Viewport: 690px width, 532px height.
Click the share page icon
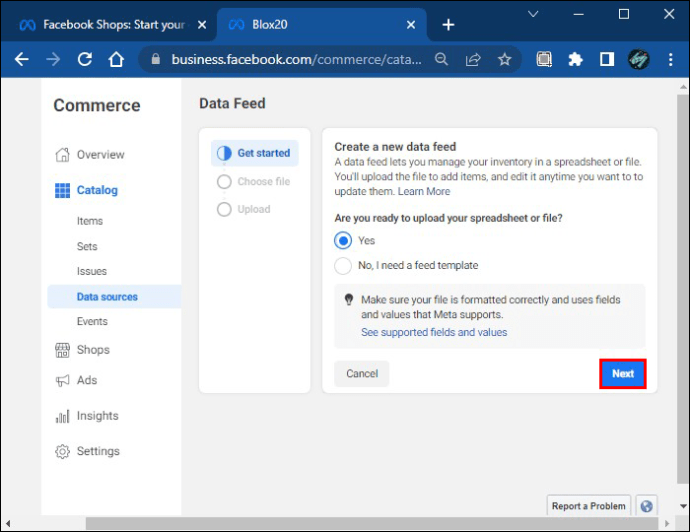[473, 59]
